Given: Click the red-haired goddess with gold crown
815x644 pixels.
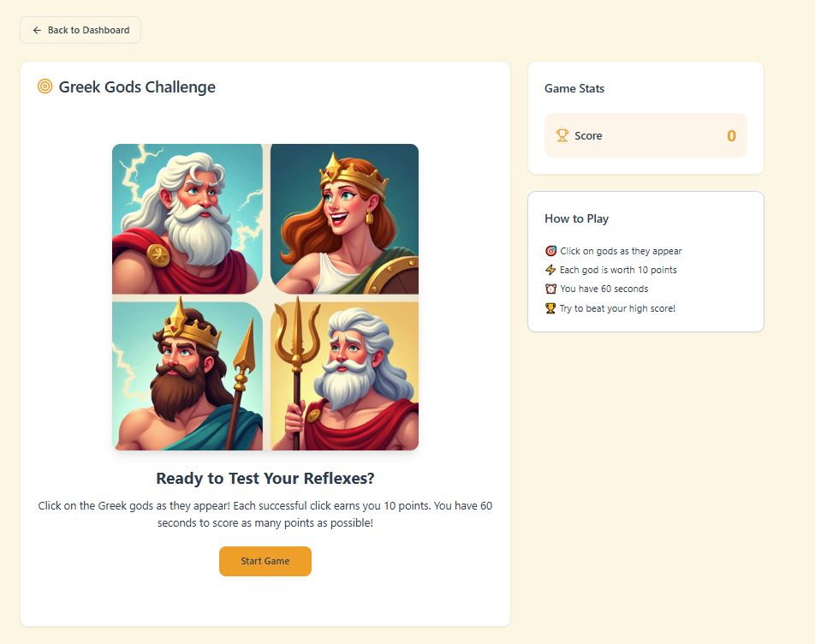Looking at the screenshot, I should (x=344, y=219).
